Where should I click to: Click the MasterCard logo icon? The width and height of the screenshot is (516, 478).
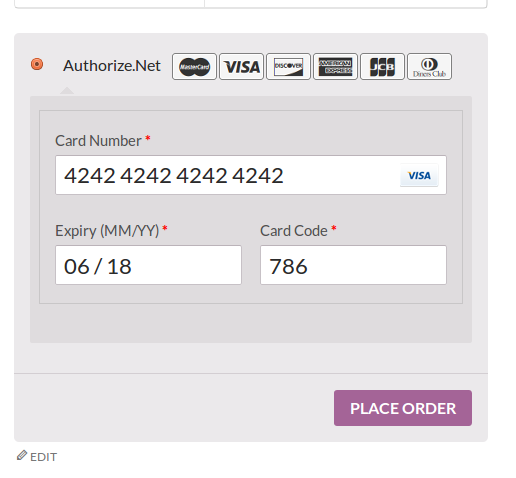pyautogui.click(x=194, y=67)
